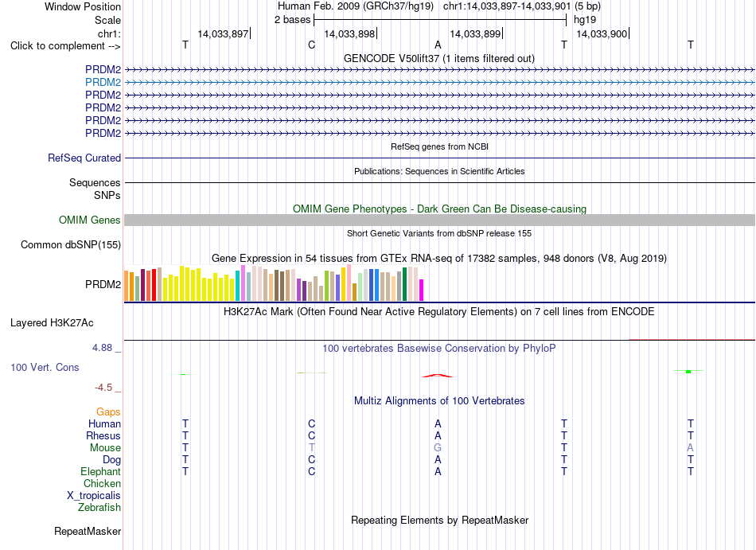Click the Window Position label
Viewport: 756px width, 550px height.
[83, 6]
